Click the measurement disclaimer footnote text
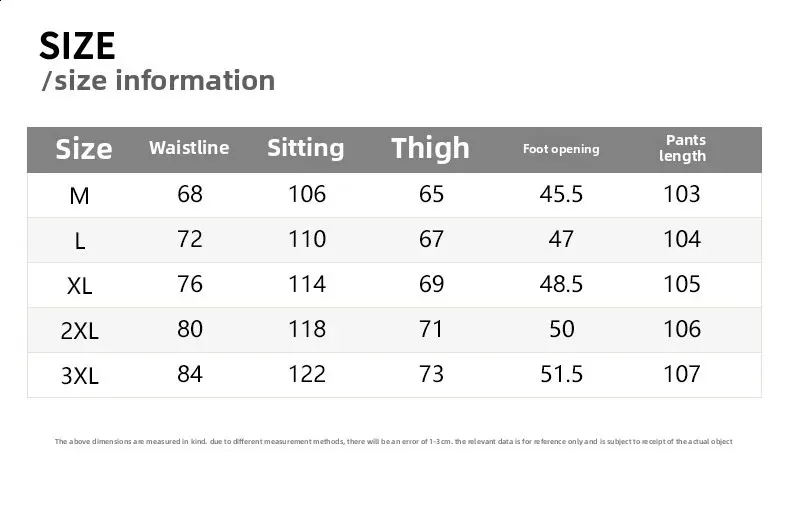Image resolution: width=790 pixels, height=513 pixels. tap(393, 441)
